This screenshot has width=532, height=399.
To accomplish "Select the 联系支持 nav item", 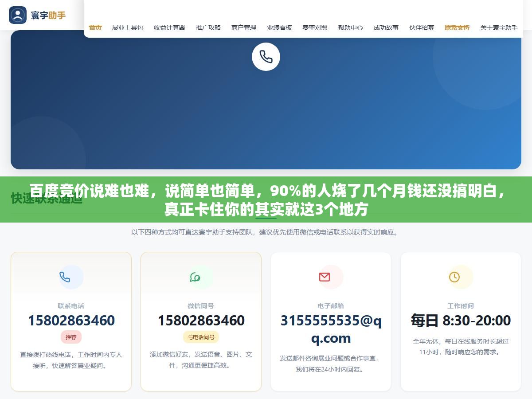I will [x=457, y=27].
